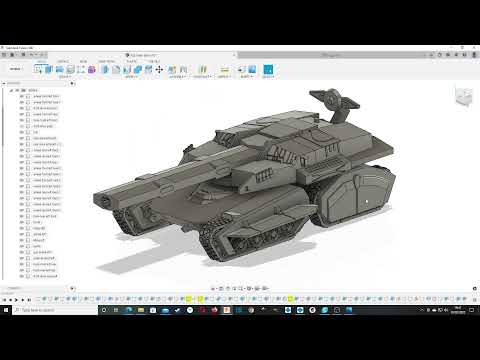Open the INSPECT group dropdown
Viewport: 480px width, 360px height.
[x=224, y=77]
